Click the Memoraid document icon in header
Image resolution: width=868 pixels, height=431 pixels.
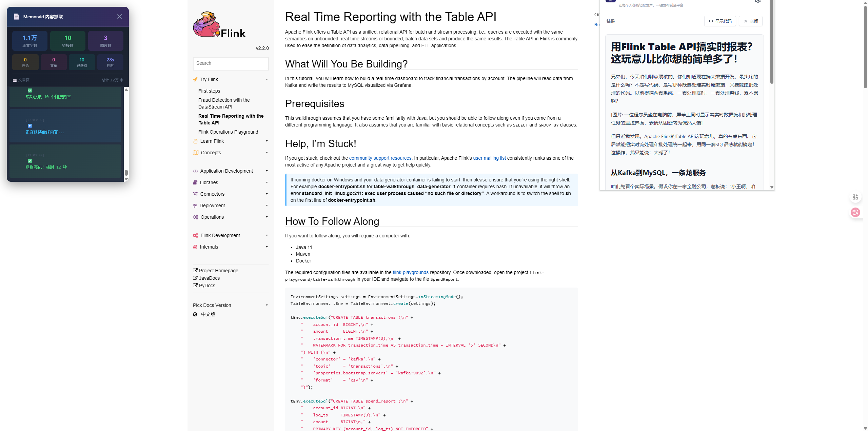pyautogui.click(x=16, y=17)
